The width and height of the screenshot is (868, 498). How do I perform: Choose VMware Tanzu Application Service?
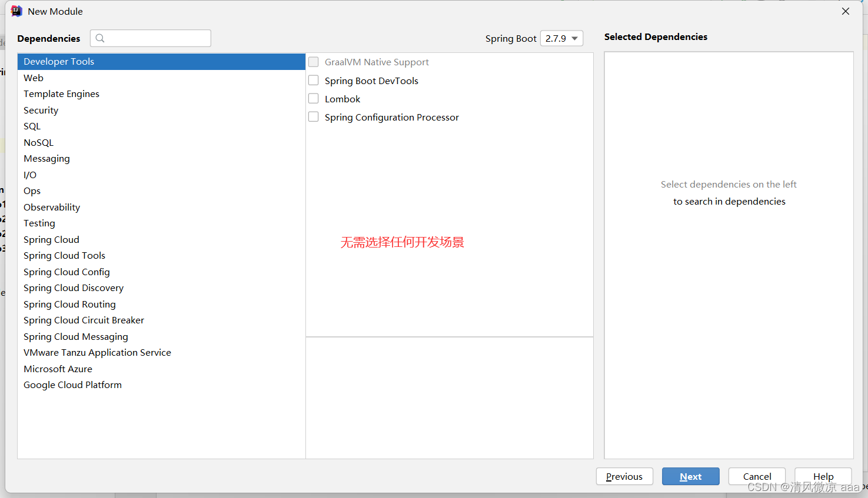pyautogui.click(x=161, y=353)
